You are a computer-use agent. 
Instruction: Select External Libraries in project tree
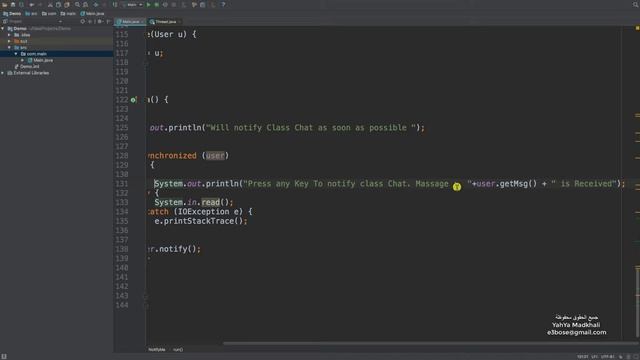point(28,73)
